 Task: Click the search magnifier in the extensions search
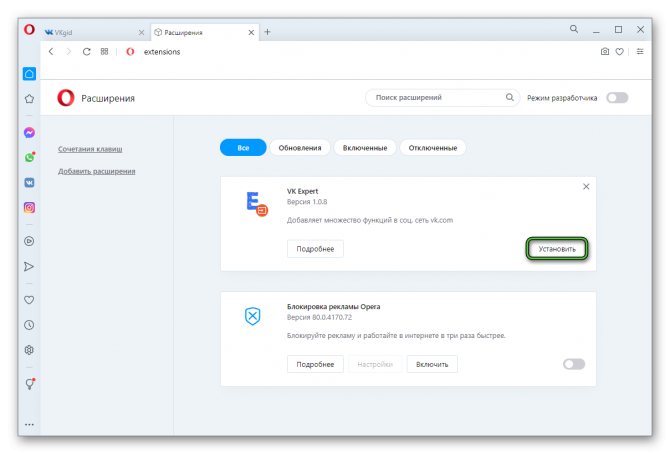(509, 97)
